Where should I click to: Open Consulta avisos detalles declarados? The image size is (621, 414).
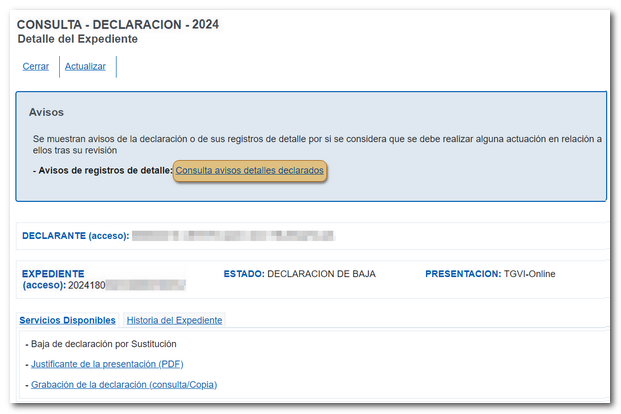[x=249, y=171]
